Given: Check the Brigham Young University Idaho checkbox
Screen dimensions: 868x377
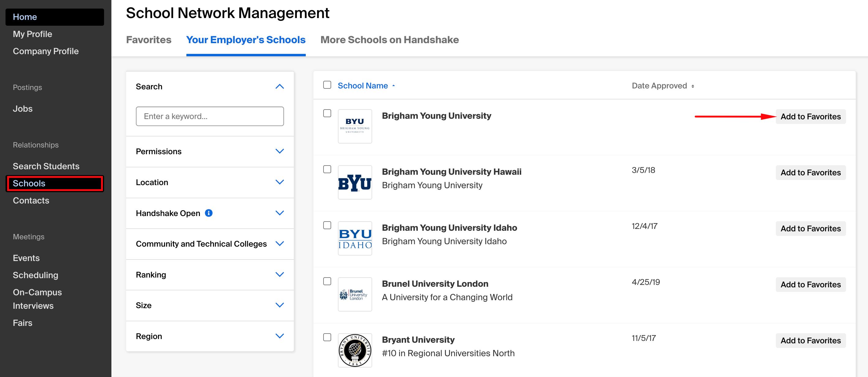Looking at the screenshot, I should pos(327,225).
